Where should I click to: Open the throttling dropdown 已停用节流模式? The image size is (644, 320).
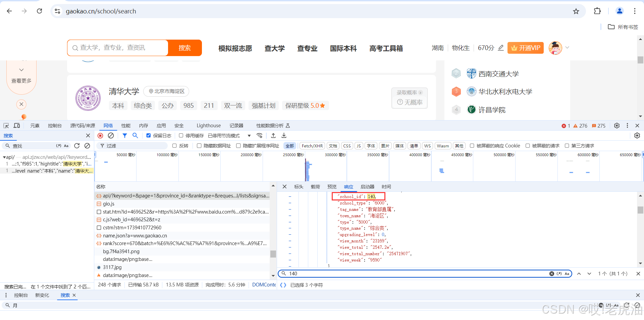[229, 136]
